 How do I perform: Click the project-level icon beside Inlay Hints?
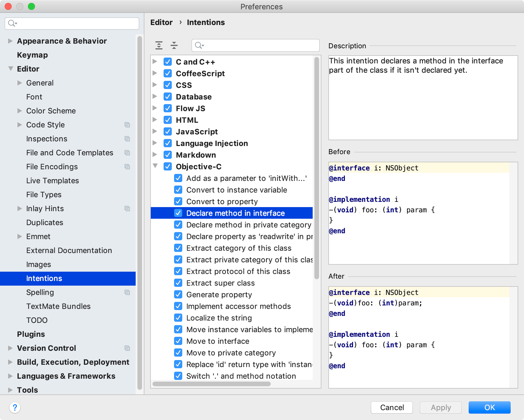pos(127,209)
